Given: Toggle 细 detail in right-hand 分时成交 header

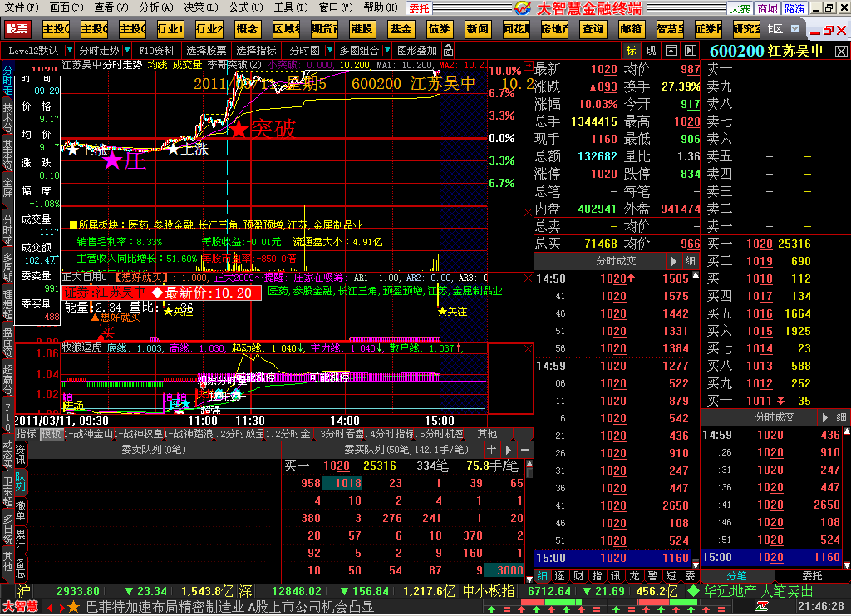Looking at the screenshot, I should pos(841,417).
